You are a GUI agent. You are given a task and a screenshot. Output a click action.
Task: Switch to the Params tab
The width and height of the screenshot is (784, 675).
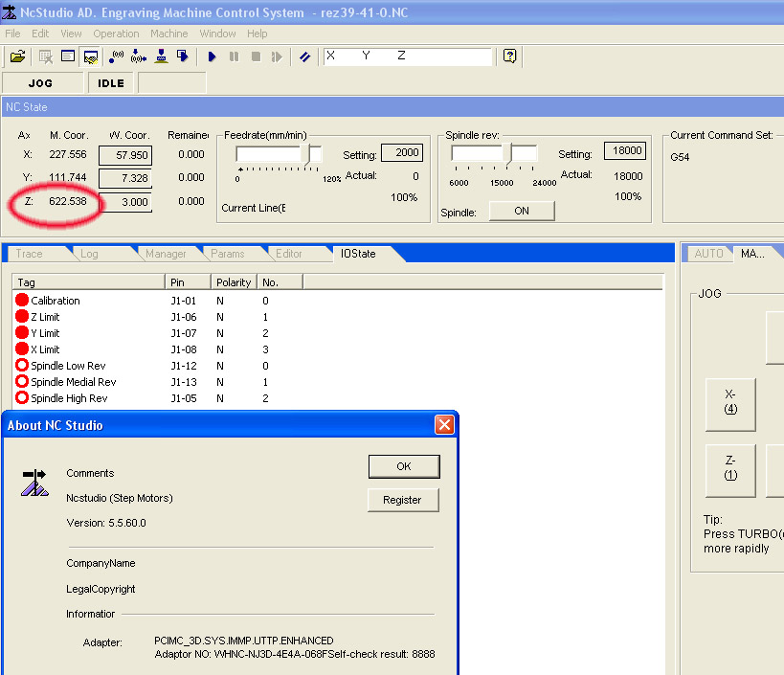[228, 254]
